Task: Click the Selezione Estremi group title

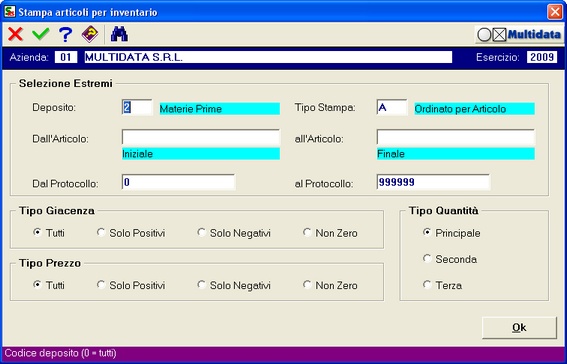Action: click(66, 83)
